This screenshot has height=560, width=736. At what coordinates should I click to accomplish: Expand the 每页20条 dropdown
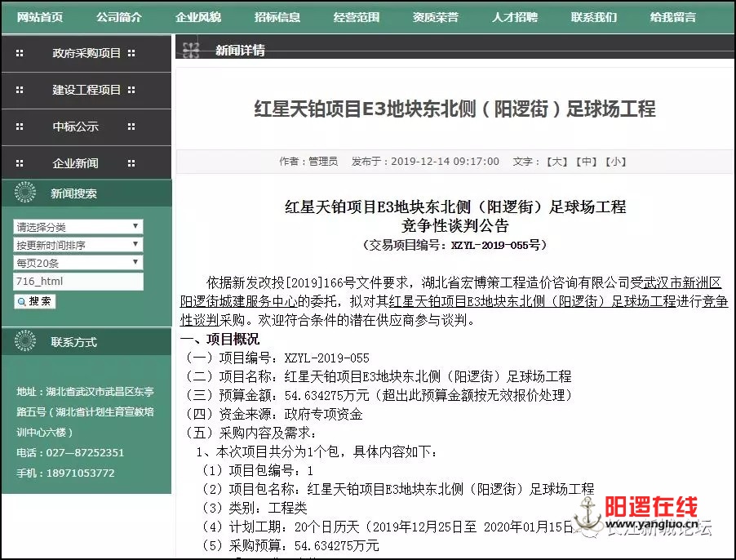pyautogui.click(x=78, y=262)
